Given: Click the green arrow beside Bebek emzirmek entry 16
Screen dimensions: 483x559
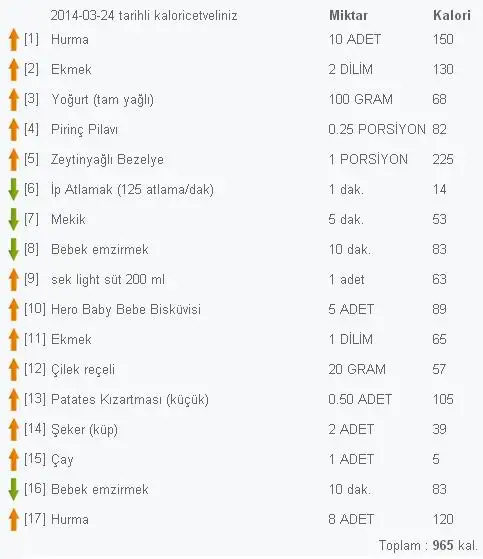Looking at the screenshot, I should 14,489.
